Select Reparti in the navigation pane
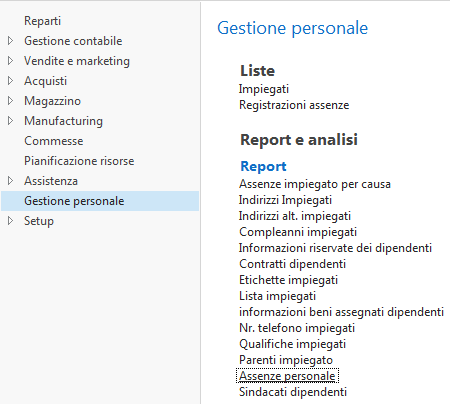The height and width of the screenshot is (404, 450). pos(42,21)
